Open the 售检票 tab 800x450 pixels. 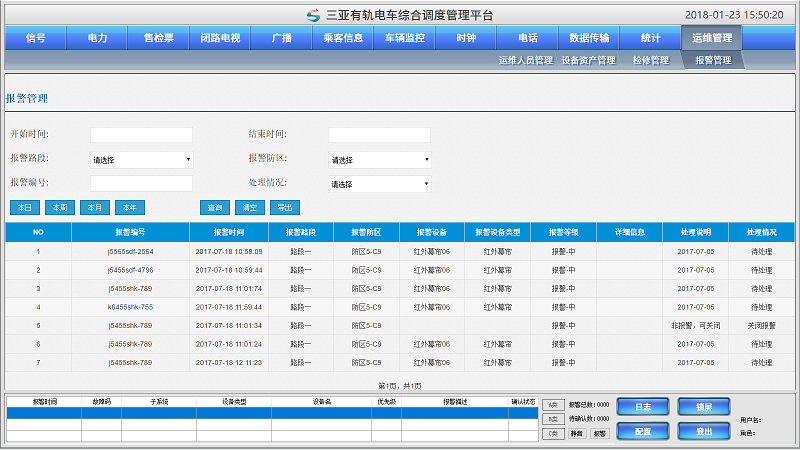click(x=158, y=38)
